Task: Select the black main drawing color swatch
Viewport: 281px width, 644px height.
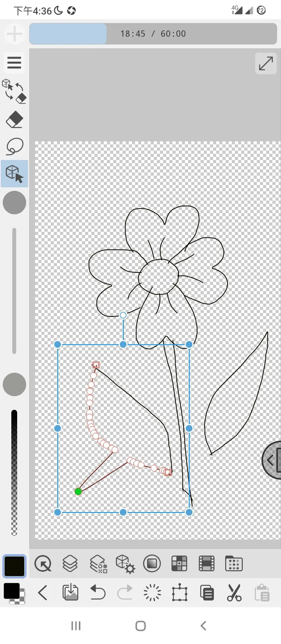Action: click(x=14, y=566)
